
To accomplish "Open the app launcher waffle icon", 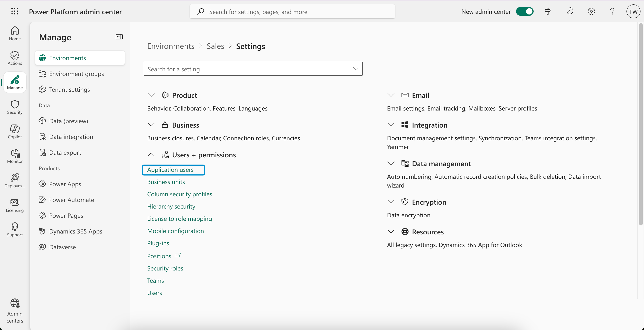I will 15,12.
